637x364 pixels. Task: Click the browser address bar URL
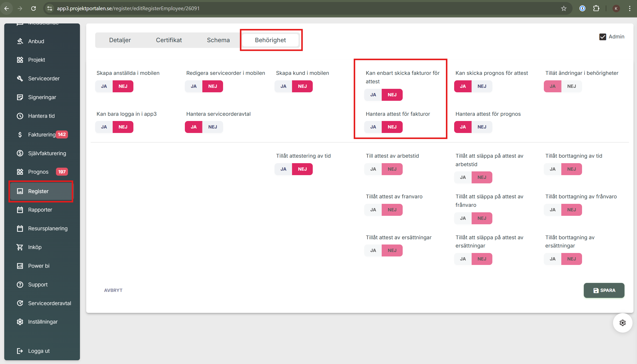point(128,8)
